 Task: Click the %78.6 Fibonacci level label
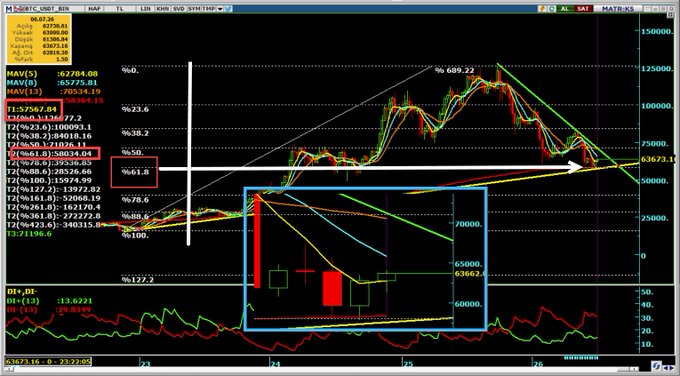[x=135, y=200]
